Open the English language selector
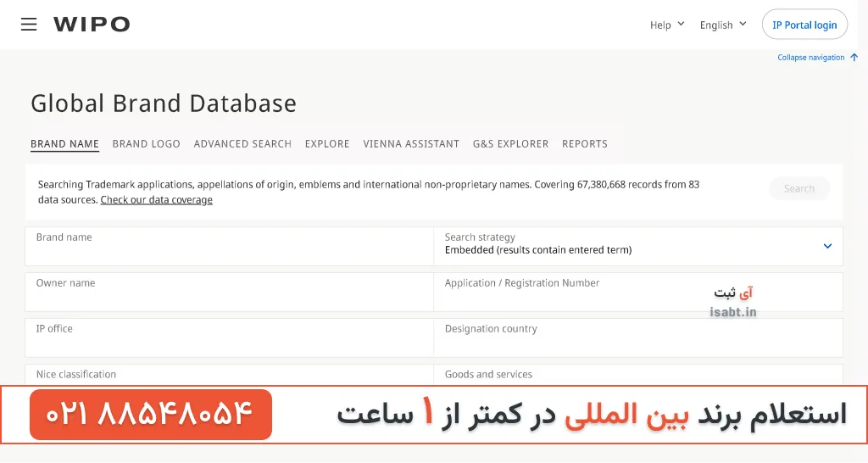Screen dimensions: 868x463 point(723,25)
